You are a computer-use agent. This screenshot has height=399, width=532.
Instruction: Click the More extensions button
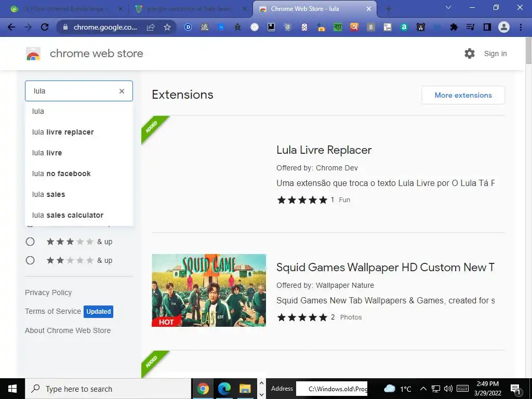pos(463,95)
